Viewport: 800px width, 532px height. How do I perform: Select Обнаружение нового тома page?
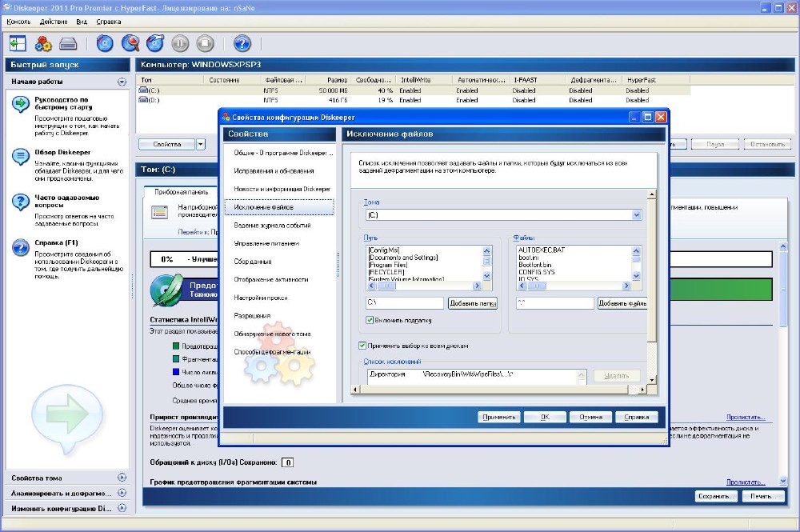[272, 334]
